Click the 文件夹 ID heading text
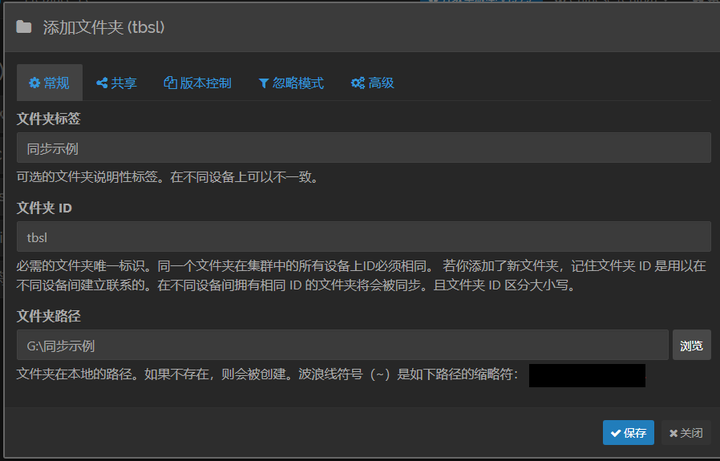The width and height of the screenshot is (720, 461). pyautogui.click(x=44, y=208)
